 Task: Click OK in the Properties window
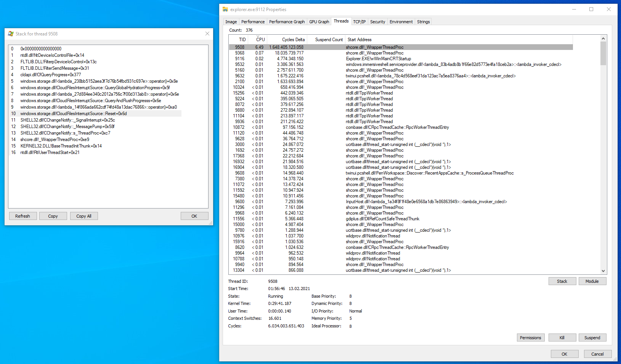565,354
